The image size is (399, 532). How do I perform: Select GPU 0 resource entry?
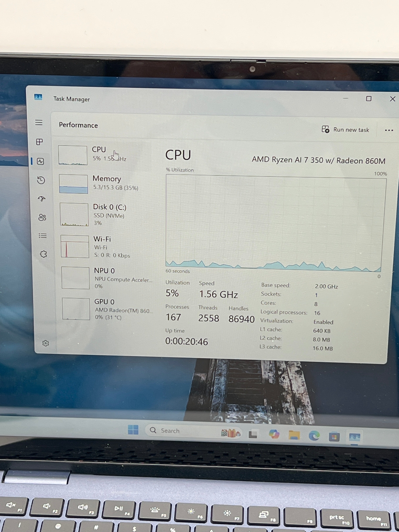pos(107,309)
